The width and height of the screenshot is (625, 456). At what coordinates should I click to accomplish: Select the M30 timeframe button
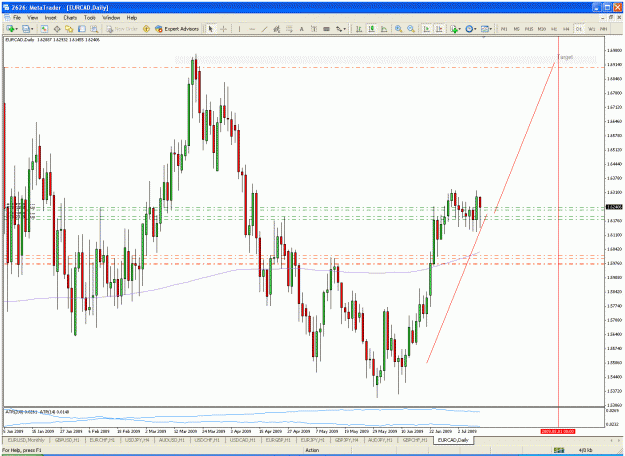pyautogui.click(x=542, y=29)
